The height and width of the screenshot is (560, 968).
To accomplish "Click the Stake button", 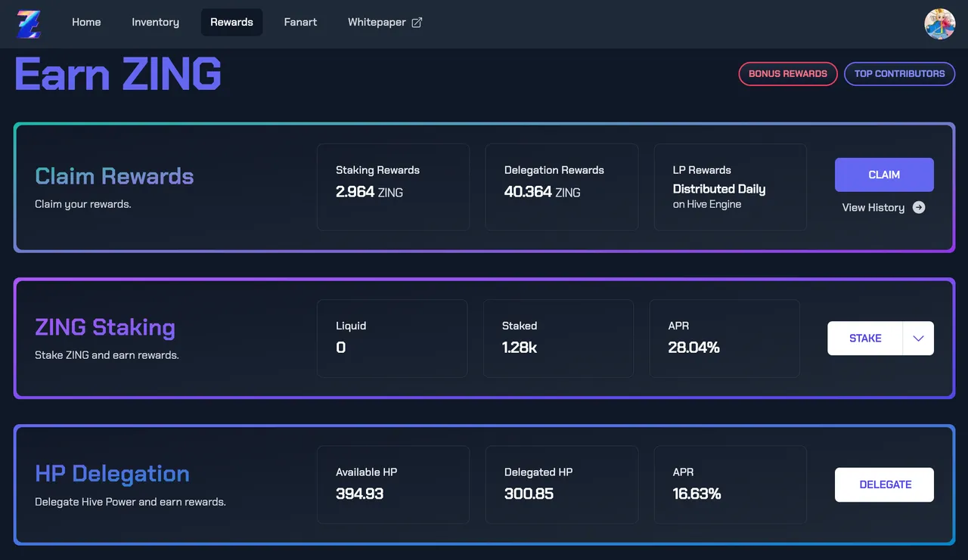I will 865,339.
